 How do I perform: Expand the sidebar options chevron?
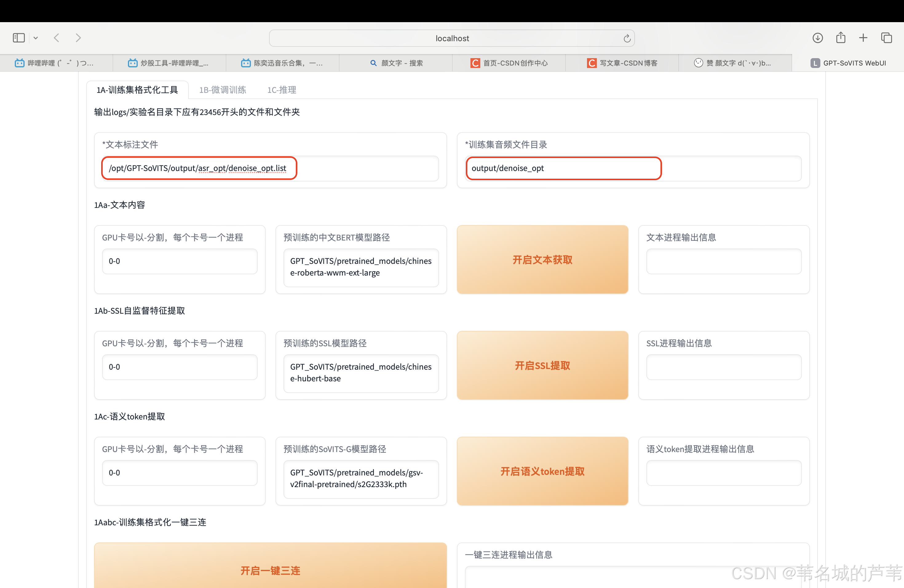point(36,38)
